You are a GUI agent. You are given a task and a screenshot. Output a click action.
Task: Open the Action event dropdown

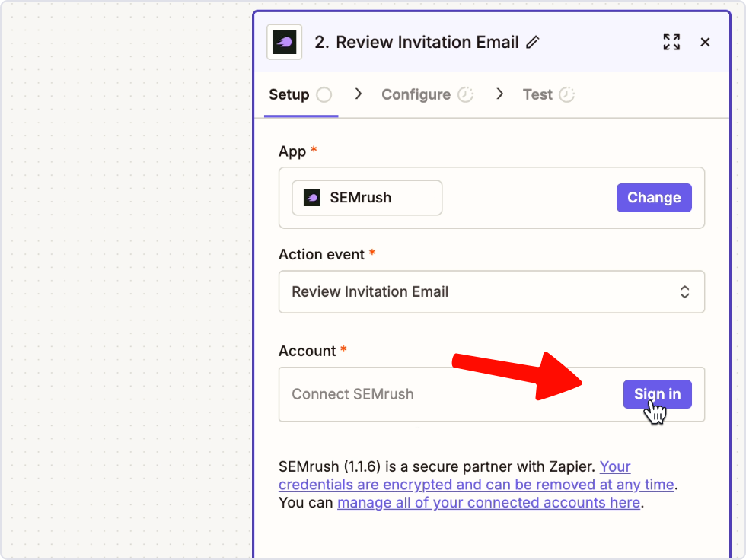point(492,292)
